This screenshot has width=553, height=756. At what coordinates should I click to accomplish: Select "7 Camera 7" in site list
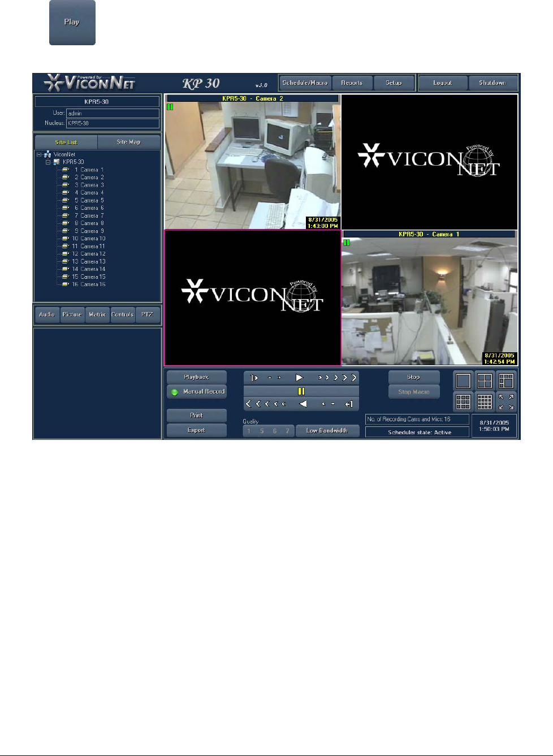(89, 215)
